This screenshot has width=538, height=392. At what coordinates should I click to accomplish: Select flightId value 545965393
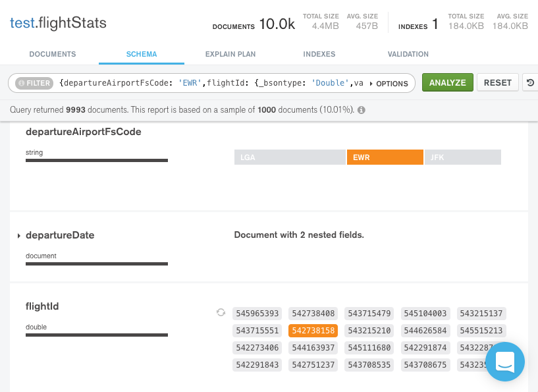(257, 314)
